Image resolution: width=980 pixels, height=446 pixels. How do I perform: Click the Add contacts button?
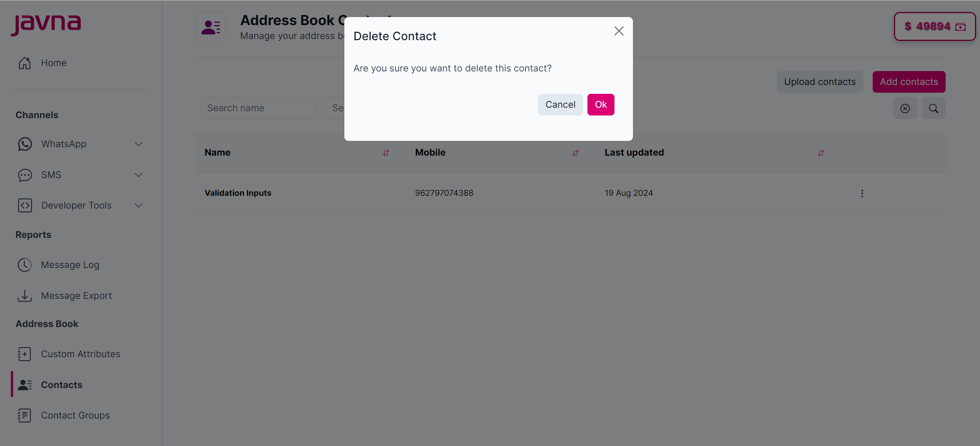click(x=909, y=81)
